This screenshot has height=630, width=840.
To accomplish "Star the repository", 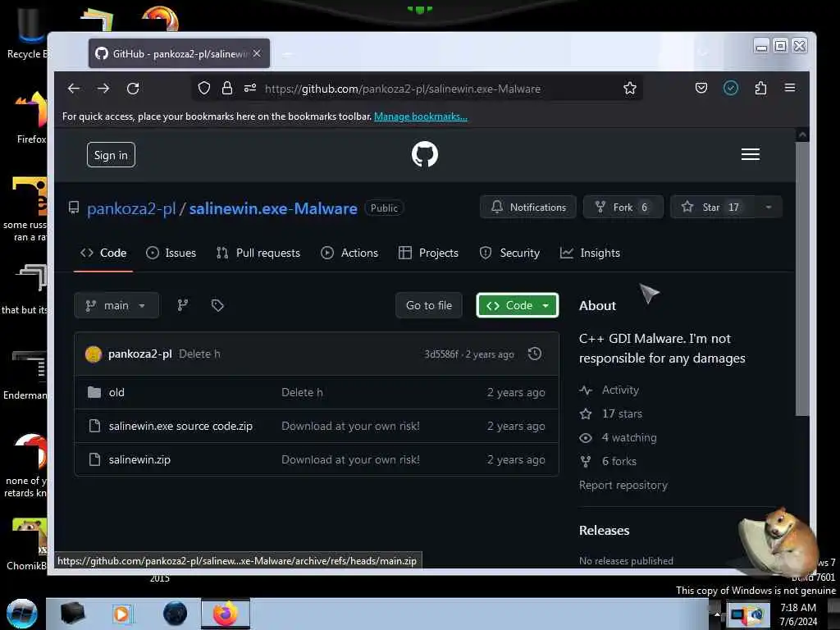I will pyautogui.click(x=713, y=208).
